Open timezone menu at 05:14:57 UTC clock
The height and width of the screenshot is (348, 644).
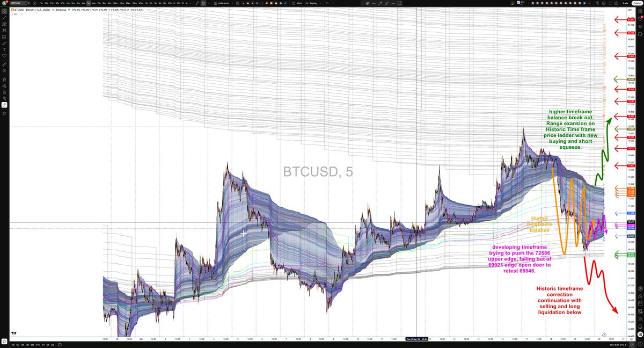(x=617, y=345)
